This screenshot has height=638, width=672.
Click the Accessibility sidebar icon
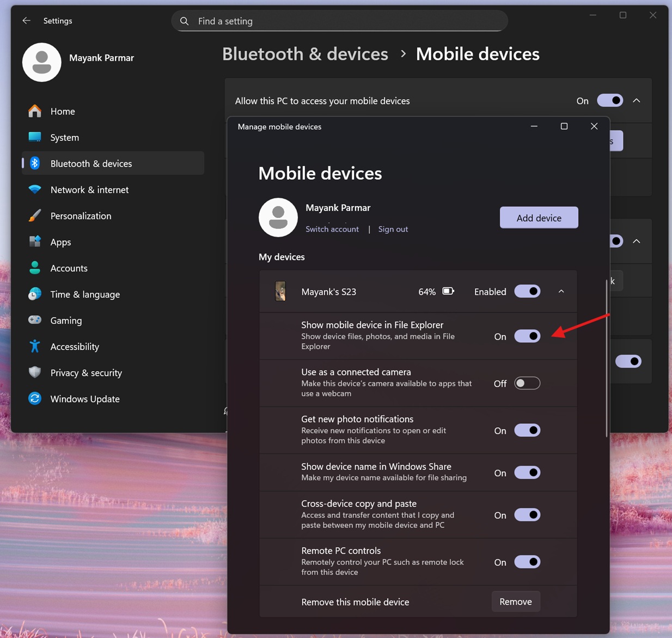pyautogui.click(x=34, y=346)
